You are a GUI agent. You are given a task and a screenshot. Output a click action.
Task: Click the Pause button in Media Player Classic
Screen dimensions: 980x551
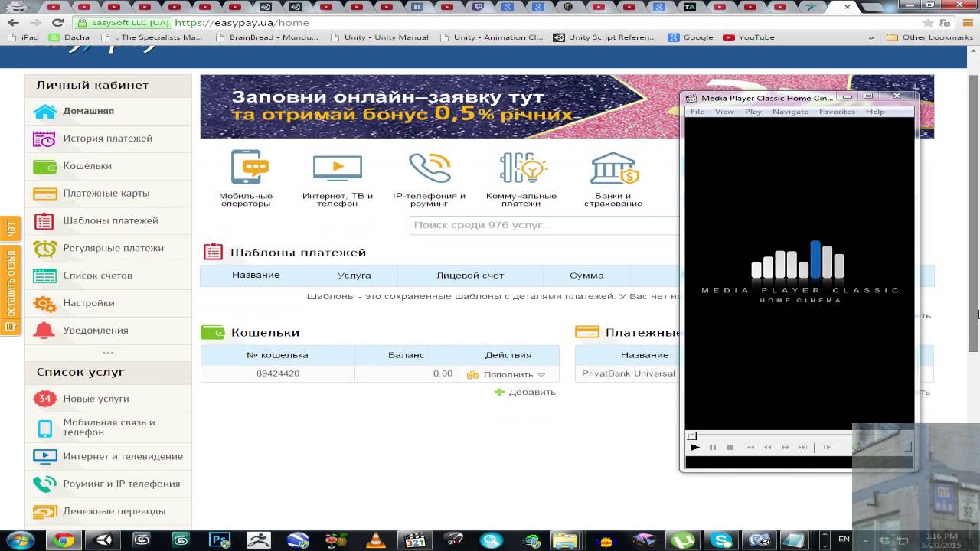click(x=713, y=448)
